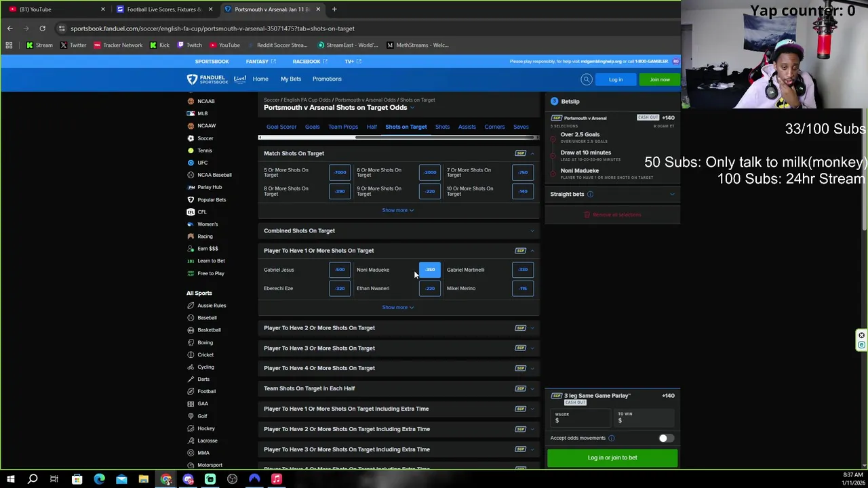Screen dimensions: 868x488
Task: Open Soccer from the sidebar
Action: click(x=205, y=138)
